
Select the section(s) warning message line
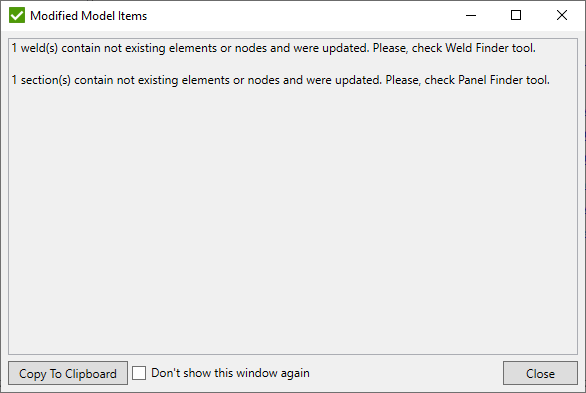click(281, 80)
